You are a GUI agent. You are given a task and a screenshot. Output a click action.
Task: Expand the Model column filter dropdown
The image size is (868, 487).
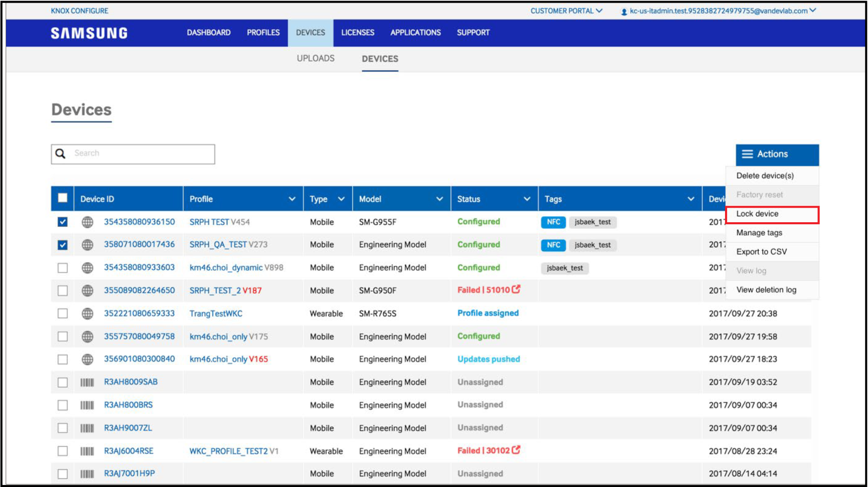pos(440,199)
